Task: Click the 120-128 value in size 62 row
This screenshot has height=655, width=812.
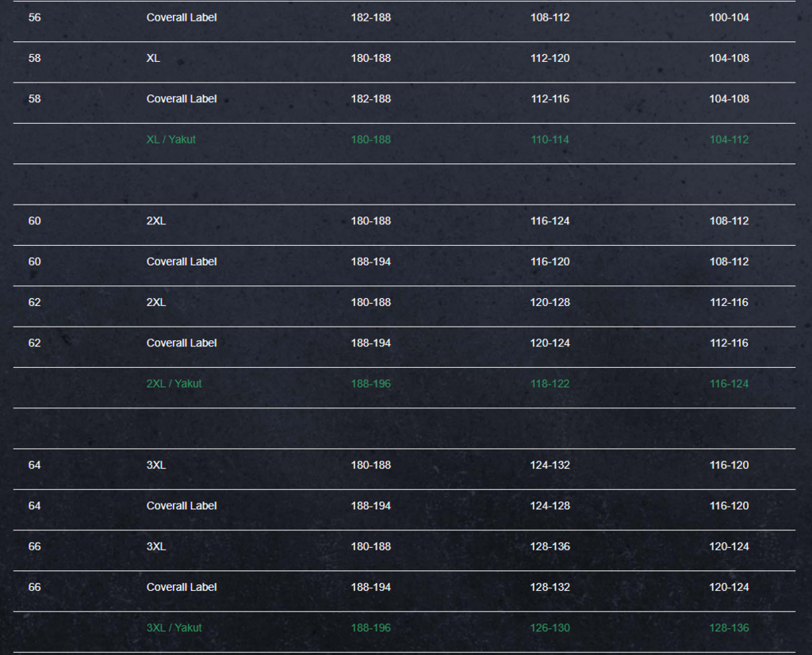Action: (x=550, y=302)
